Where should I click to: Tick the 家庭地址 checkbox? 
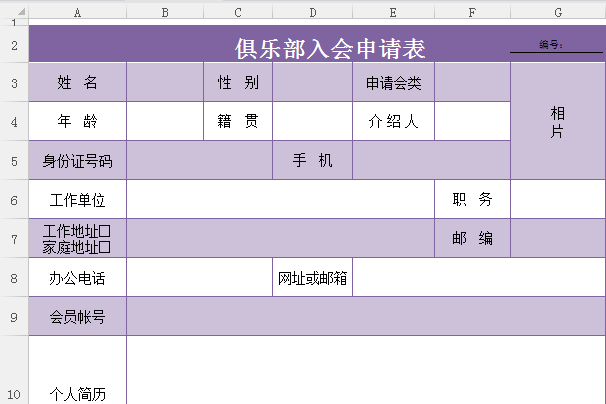coord(104,247)
